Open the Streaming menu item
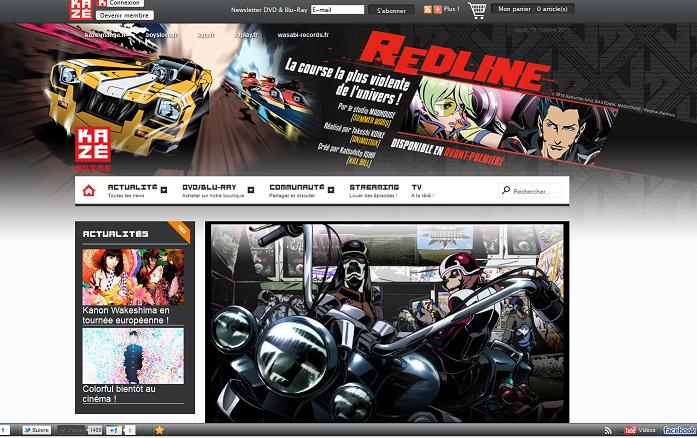The width and height of the screenshot is (697, 438). point(374,190)
